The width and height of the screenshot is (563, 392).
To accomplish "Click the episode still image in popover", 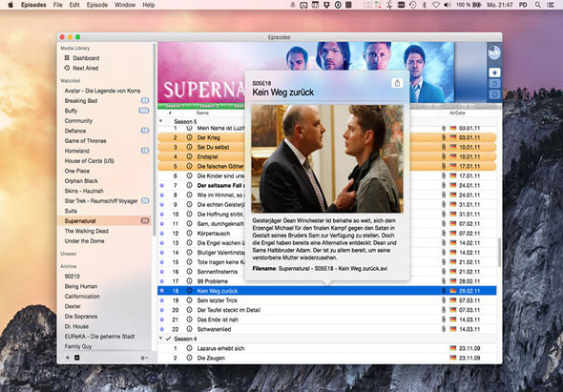I will click(327, 158).
